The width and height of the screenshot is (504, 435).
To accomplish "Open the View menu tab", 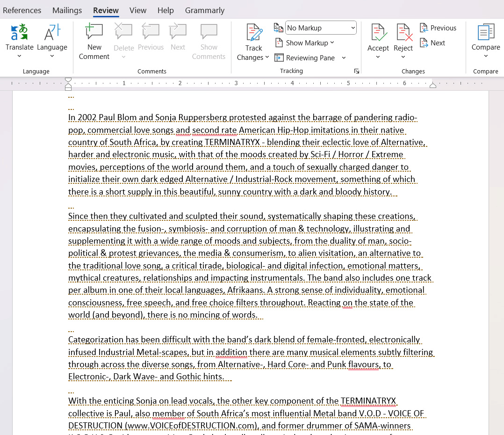I will (x=137, y=10).
